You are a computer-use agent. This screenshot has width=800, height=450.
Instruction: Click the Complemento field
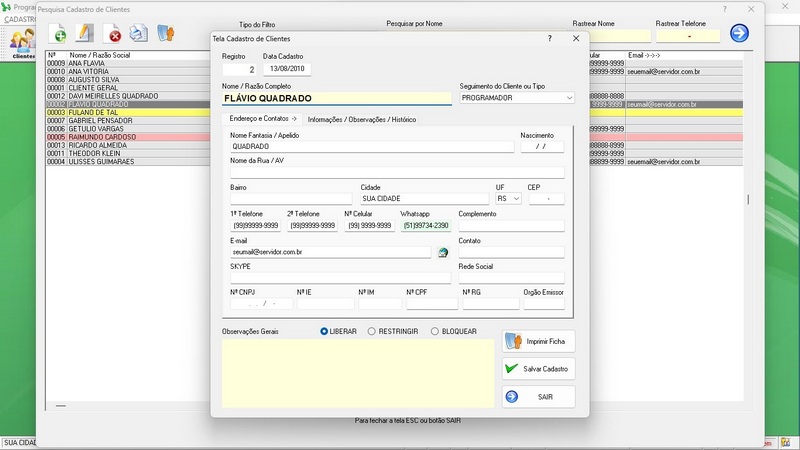pyautogui.click(x=511, y=226)
